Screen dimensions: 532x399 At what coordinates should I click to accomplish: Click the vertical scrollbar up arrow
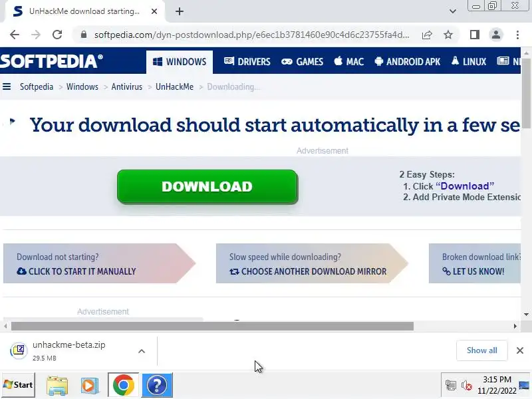coord(526,54)
